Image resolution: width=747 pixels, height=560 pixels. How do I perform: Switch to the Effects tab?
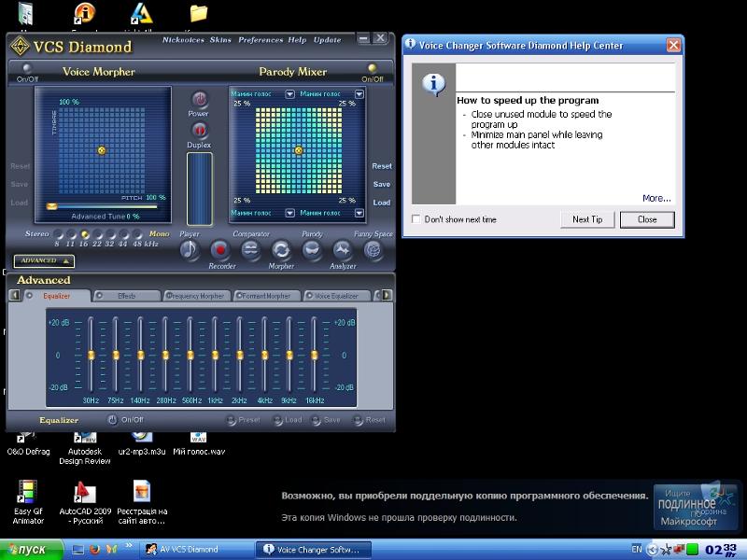coord(127,296)
